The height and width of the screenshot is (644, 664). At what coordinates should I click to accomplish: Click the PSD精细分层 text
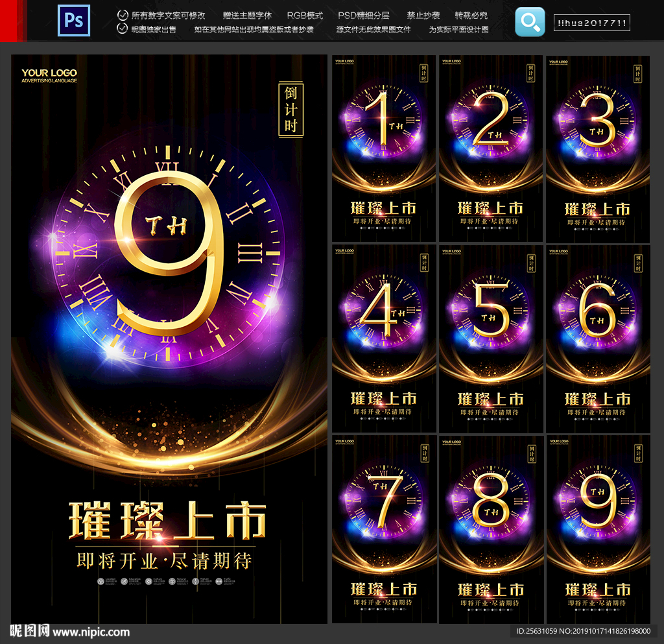point(364,16)
